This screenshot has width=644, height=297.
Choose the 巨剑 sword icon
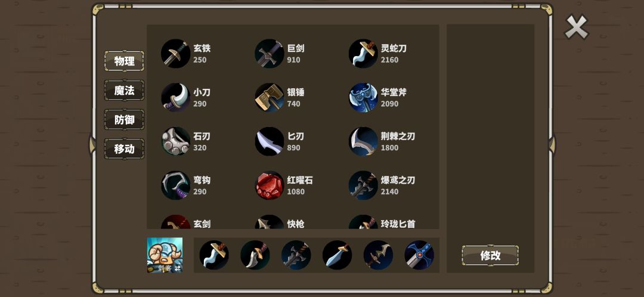pyautogui.click(x=270, y=54)
